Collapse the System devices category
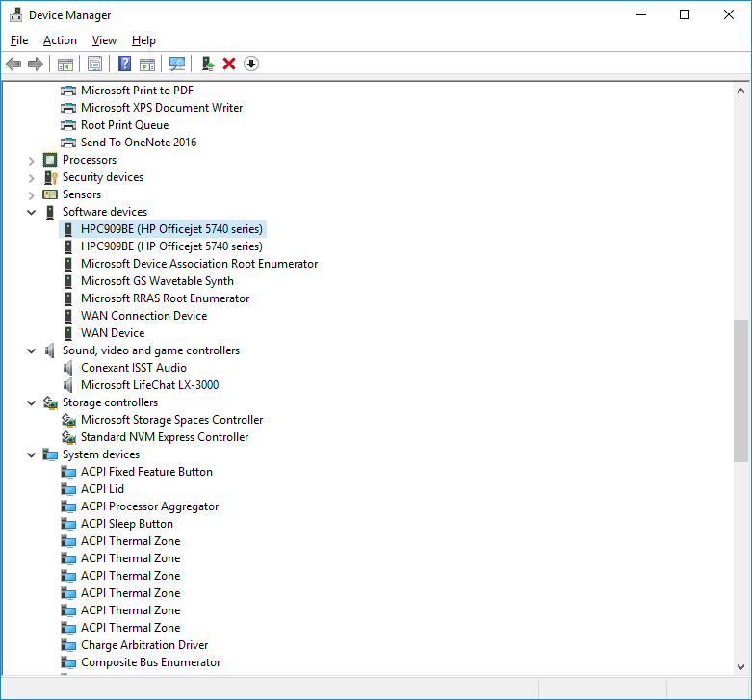This screenshot has width=752, height=700. 31,454
